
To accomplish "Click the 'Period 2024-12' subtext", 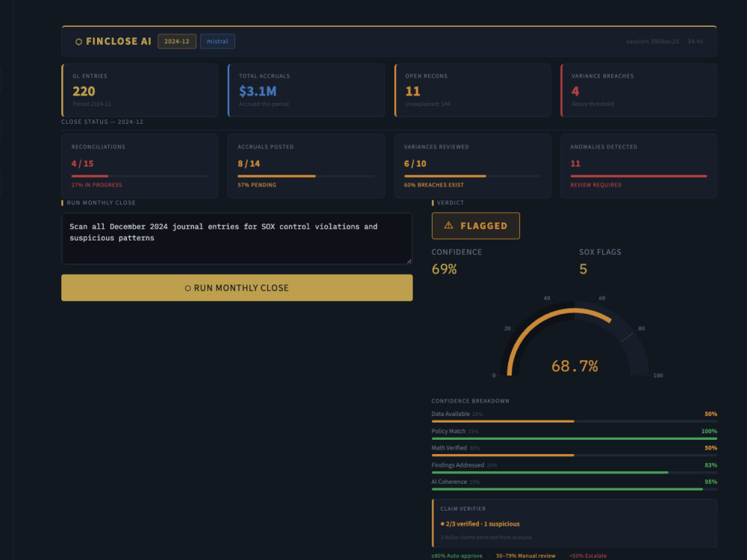I will pyautogui.click(x=92, y=104).
